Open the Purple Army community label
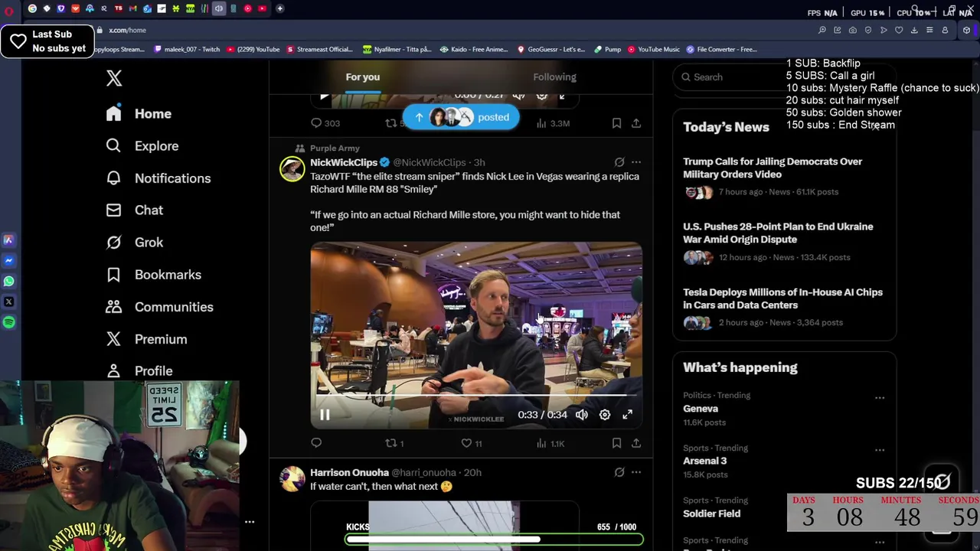The image size is (980, 551). coord(335,148)
